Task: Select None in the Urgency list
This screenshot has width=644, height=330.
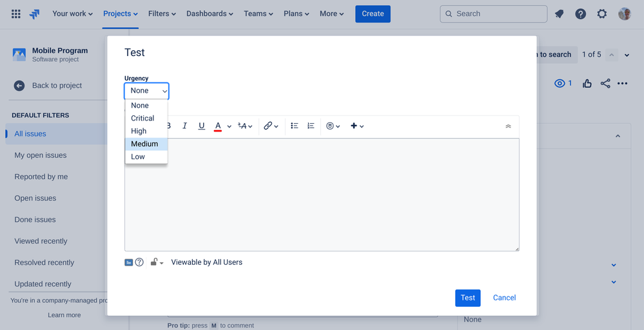Action: (x=146, y=106)
